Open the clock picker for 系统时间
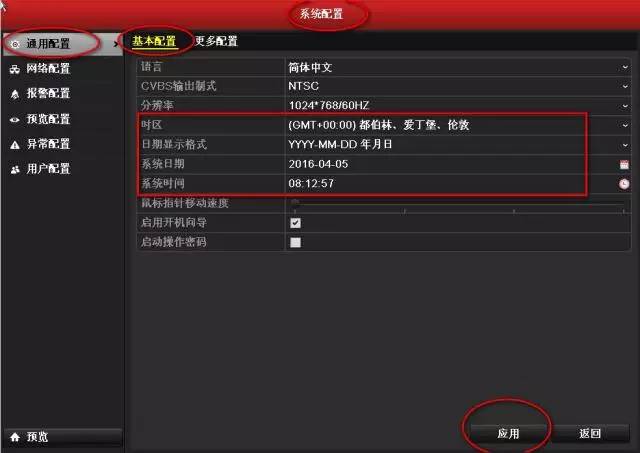Image resolution: width=640 pixels, height=453 pixels. [624, 184]
